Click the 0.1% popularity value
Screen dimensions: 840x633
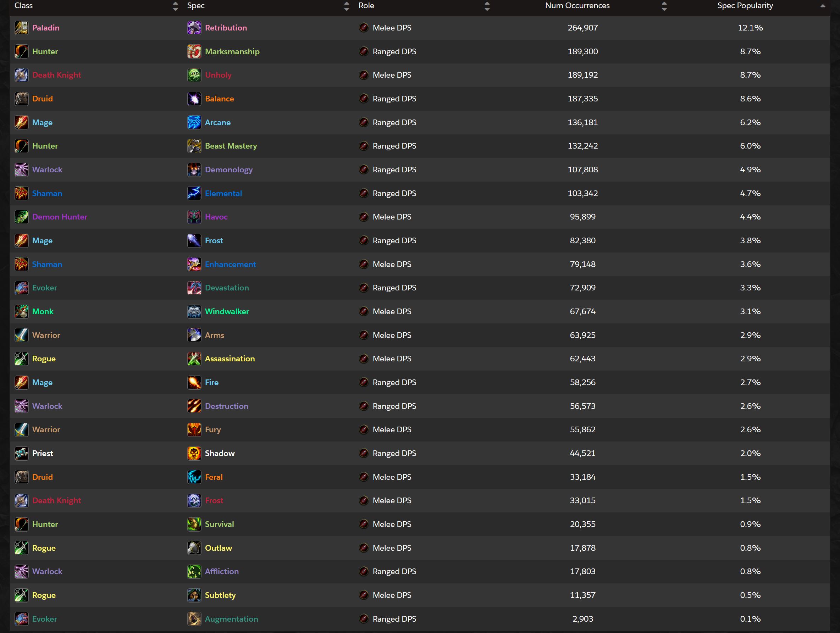click(750, 619)
